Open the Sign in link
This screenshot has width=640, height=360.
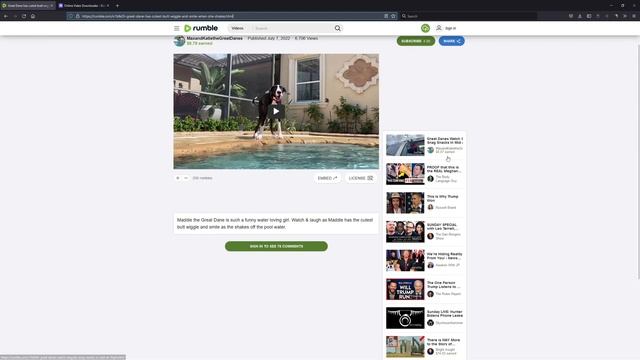coord(450,28)
